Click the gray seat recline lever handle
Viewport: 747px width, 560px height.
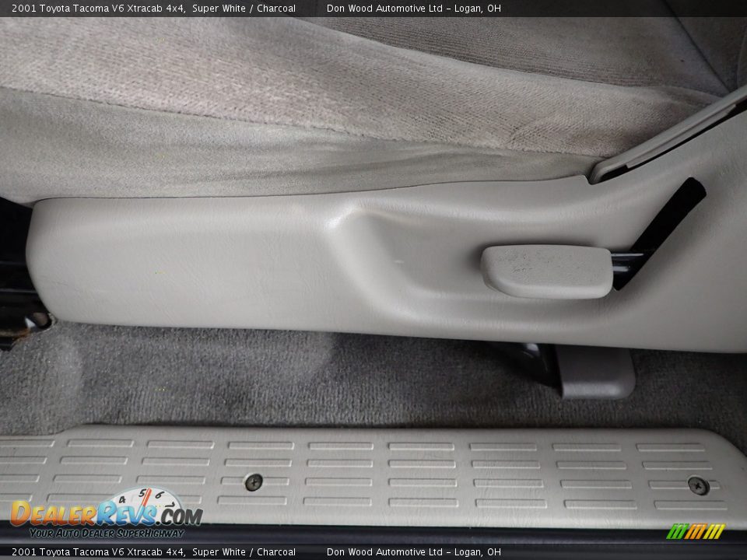pos(547,271)
